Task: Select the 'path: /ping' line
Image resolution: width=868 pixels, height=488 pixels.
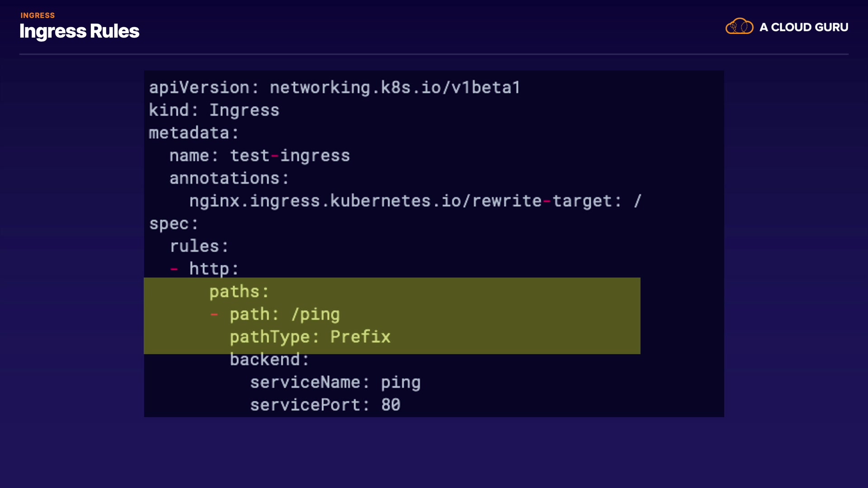Action: [x=284, y=314]
